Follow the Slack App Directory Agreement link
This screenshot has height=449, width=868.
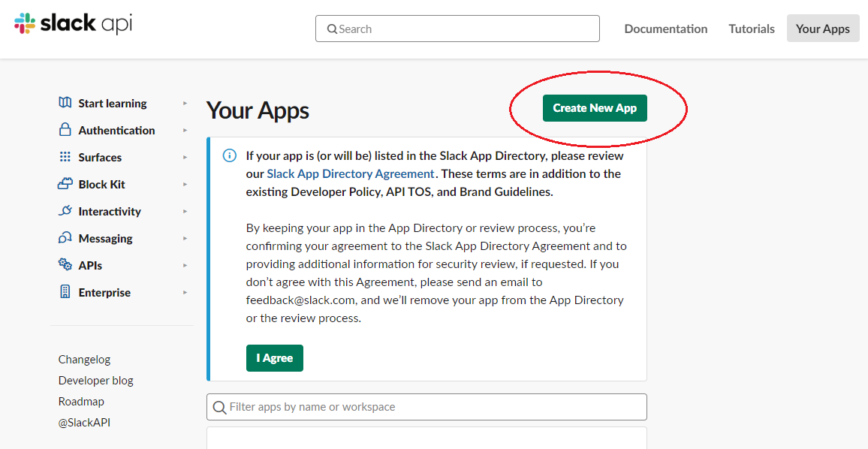coord(351,174)
